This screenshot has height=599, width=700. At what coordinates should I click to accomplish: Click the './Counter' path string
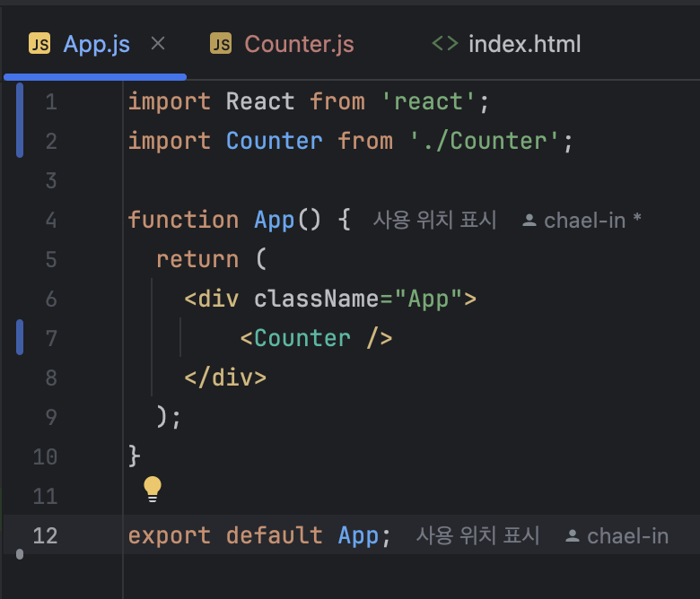tap(485, 141)
